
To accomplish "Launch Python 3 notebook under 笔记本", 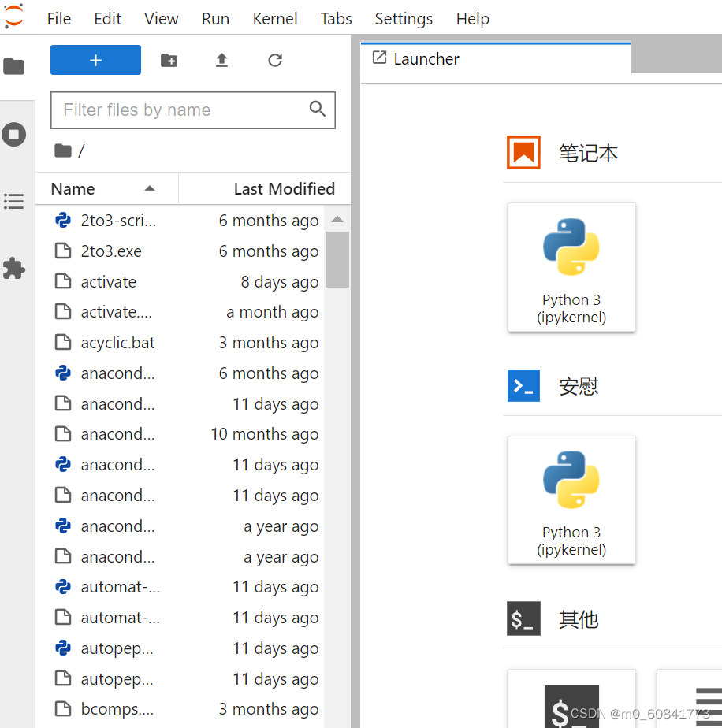I will (571, 267).
